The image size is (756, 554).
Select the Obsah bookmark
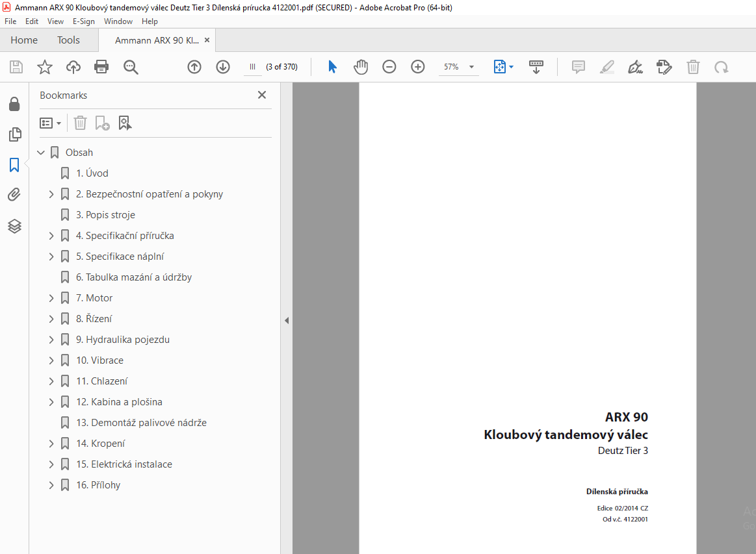[x=79, y=153]
